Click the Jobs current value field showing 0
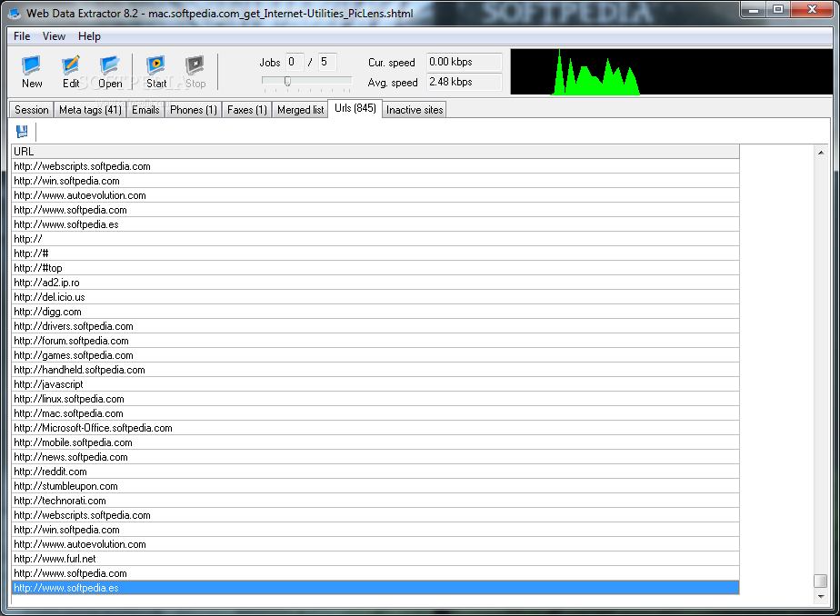This screenshot has height=616, width=840. coord(295,62)
